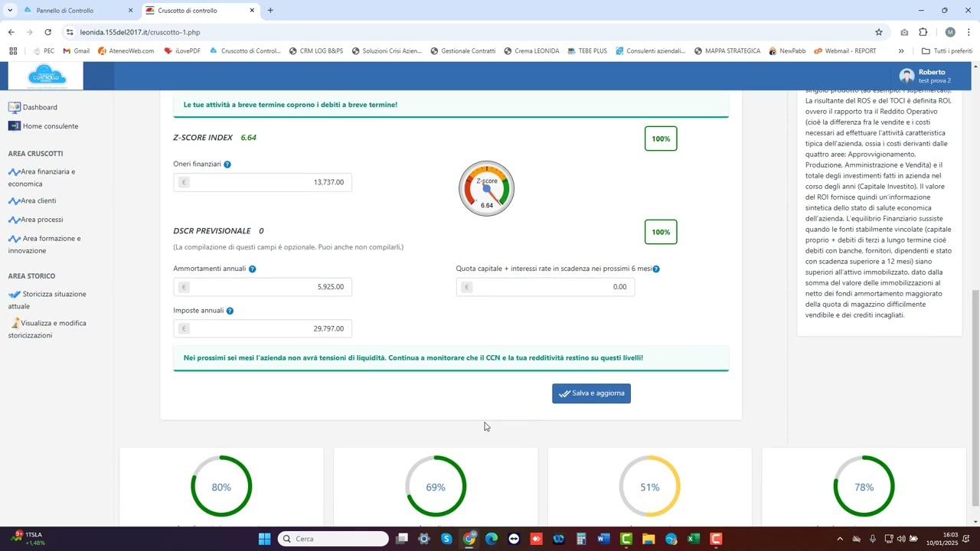Bookmark this page with star icon
Image resolution: width=980 pixels, height=551 pixels.
pyautogui.click(x=879, y=32)
